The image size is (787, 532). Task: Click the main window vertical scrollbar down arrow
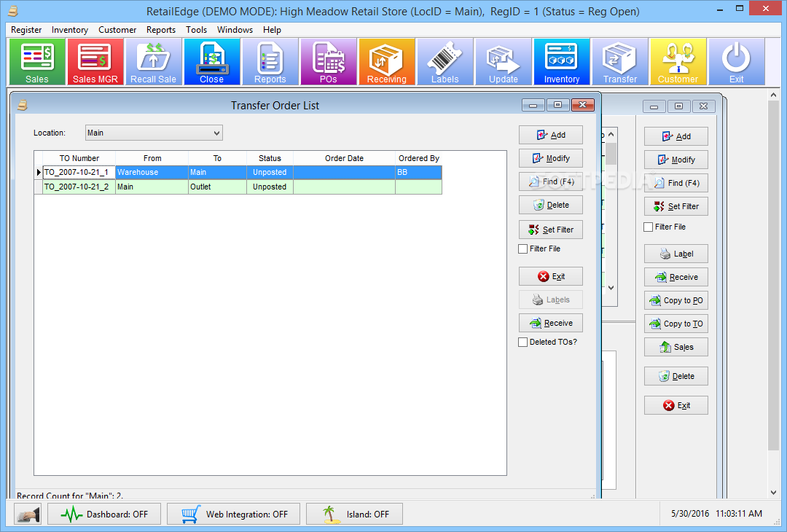coord(773,493)
